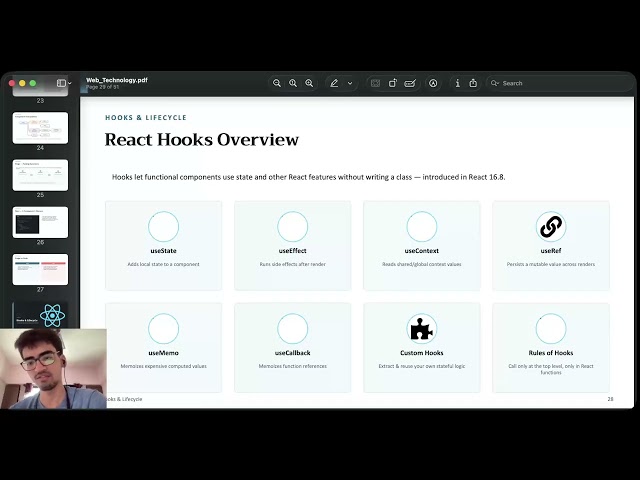Click text 'Runs side effects after render'

(x=292, y=264)
